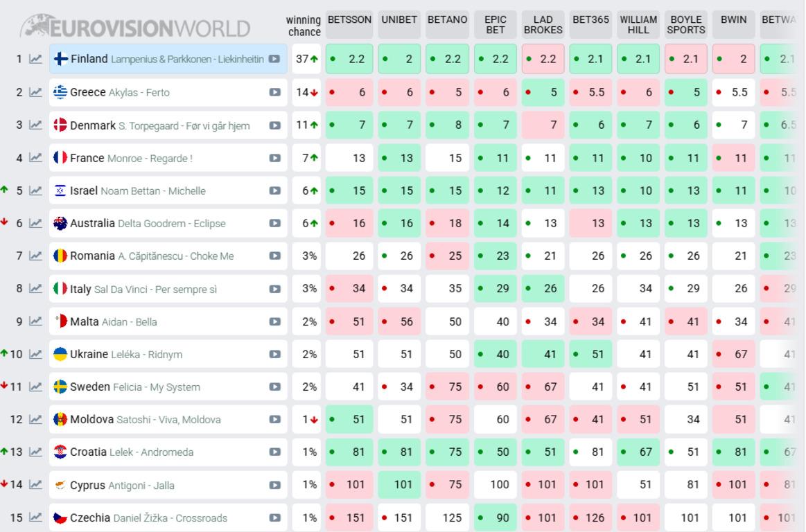Open Greece's odds history chart icon

35,93
